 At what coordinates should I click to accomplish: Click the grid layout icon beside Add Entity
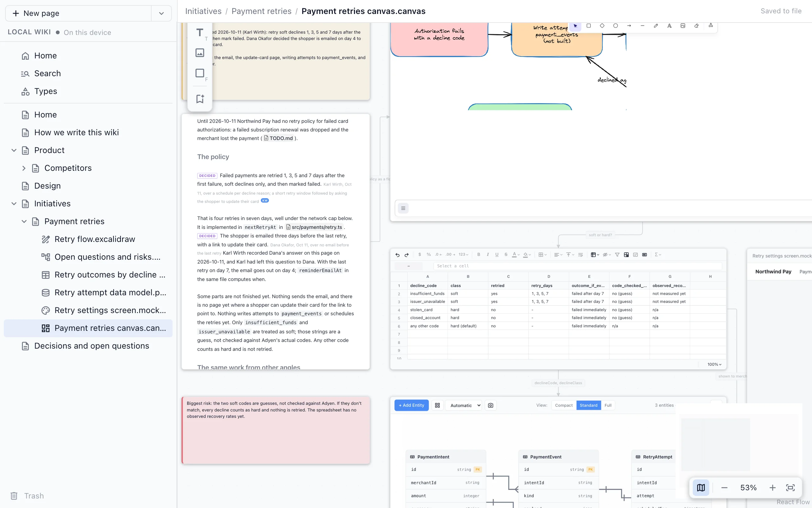(437, 405)
